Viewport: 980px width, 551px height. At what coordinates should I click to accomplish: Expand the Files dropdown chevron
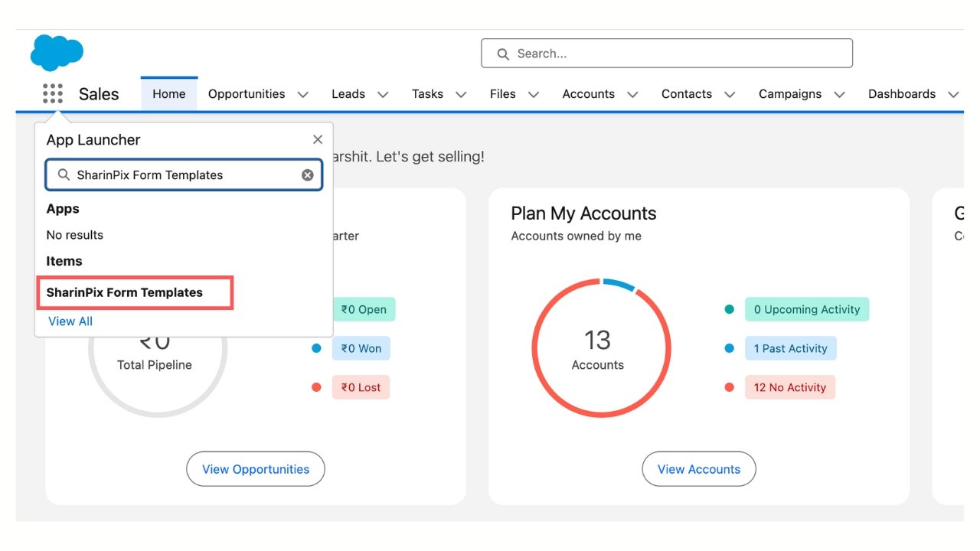[x=534, y=95]
